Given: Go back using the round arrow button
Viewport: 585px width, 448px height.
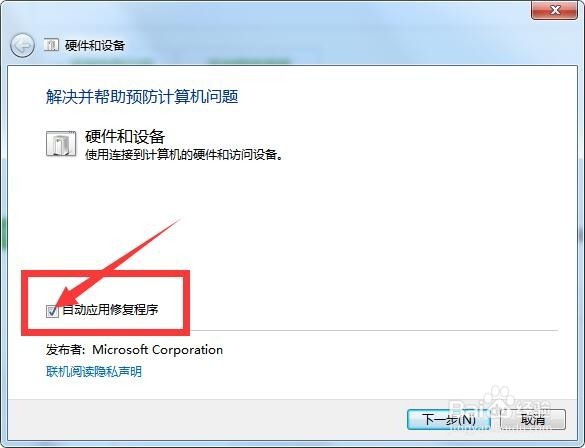Looking at the screenshot, I should [x=22, y=46].
